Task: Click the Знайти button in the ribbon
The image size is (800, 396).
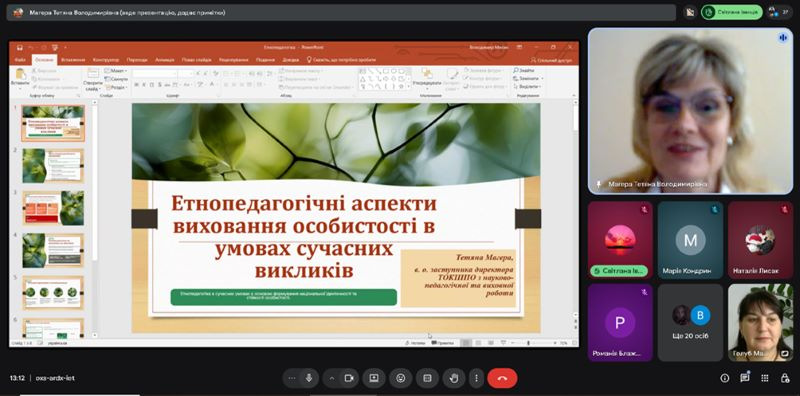Action: pyautogui.click(x=524, y=70)
